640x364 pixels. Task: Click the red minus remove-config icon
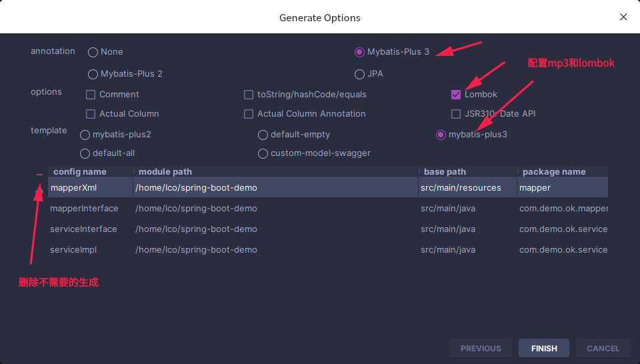39,175
